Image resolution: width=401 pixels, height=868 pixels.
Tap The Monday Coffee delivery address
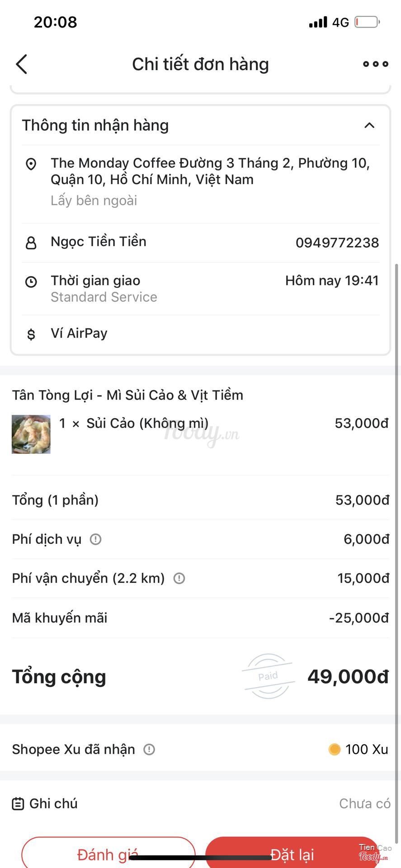point(210,171)
